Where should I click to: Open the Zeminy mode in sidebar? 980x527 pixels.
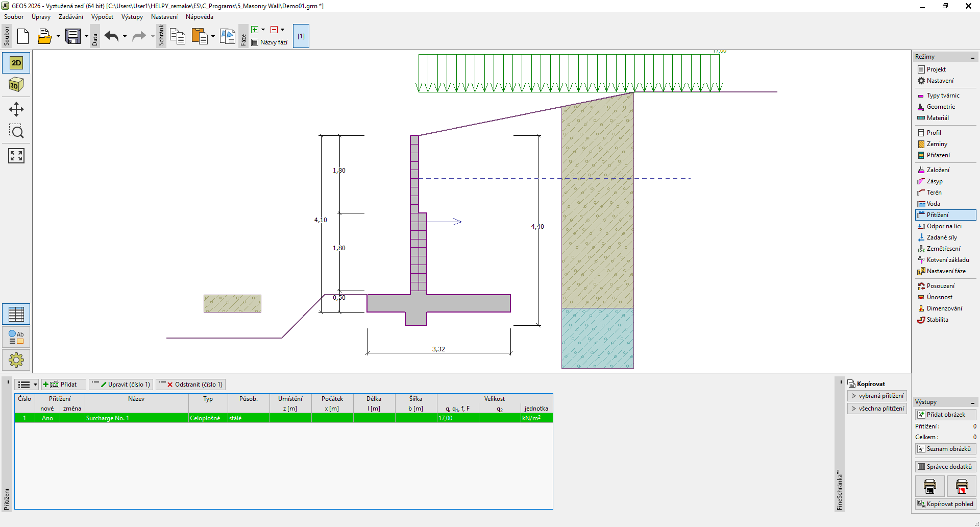point(937,144)
